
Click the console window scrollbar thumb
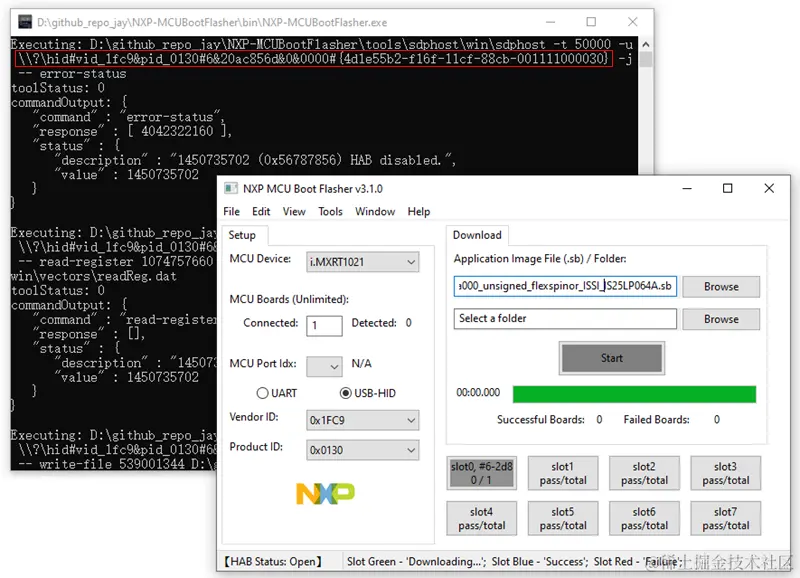click(645, 59)
